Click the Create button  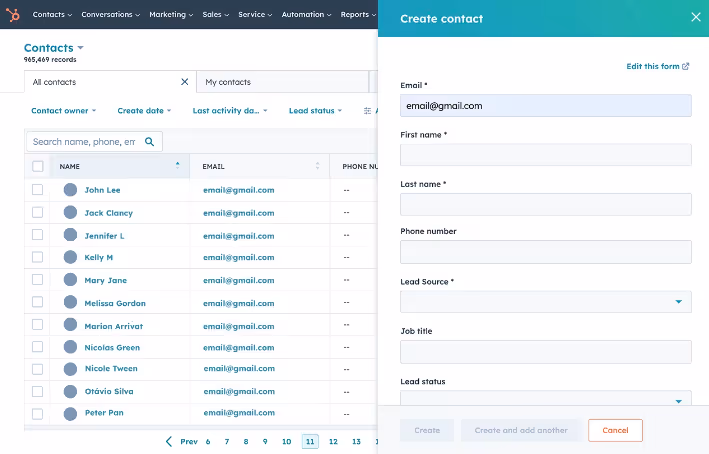pyautogui.click(x=427, y=430)
